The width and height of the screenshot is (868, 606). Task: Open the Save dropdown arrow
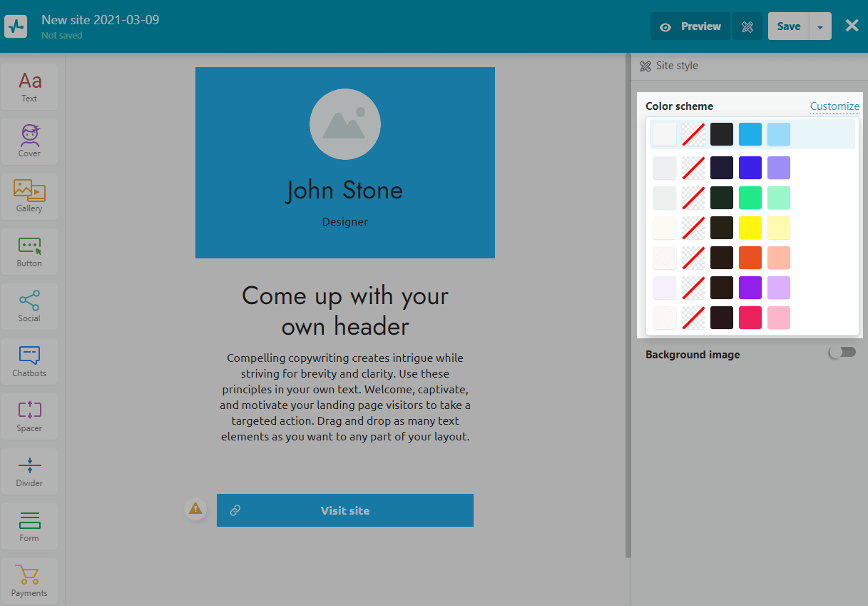coord(820,26)
